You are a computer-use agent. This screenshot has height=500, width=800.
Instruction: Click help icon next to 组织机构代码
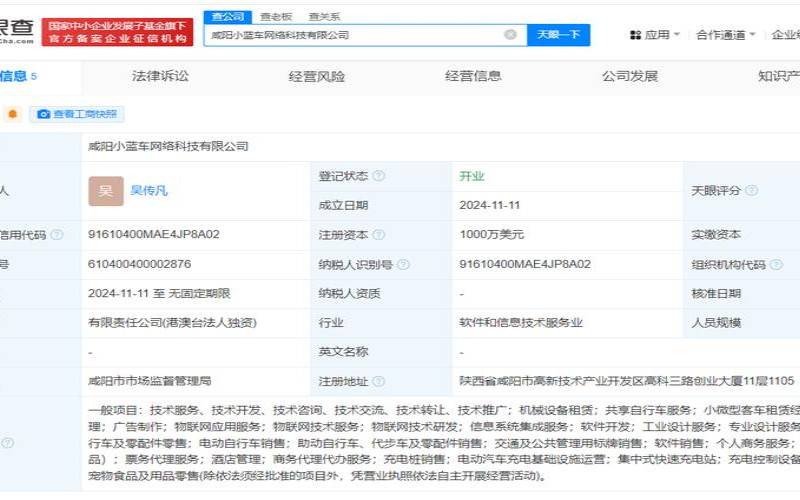[776, 264]
